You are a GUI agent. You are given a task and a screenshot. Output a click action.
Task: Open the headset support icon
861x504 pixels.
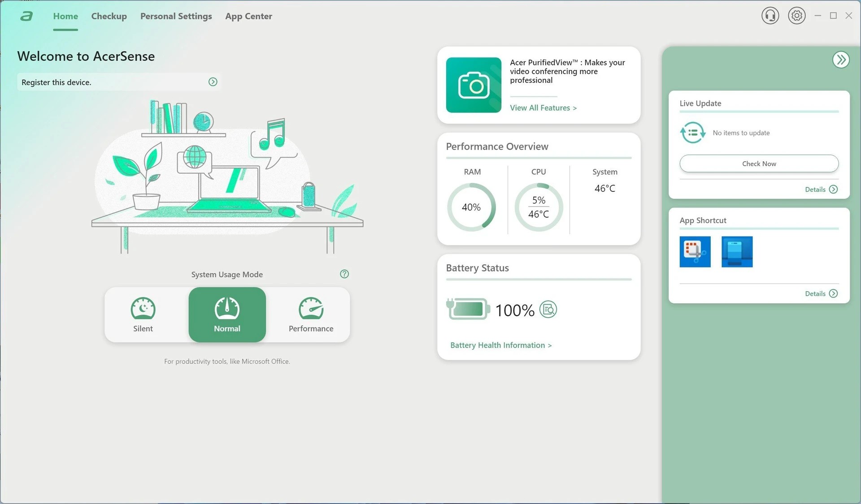tap(770, 16)
